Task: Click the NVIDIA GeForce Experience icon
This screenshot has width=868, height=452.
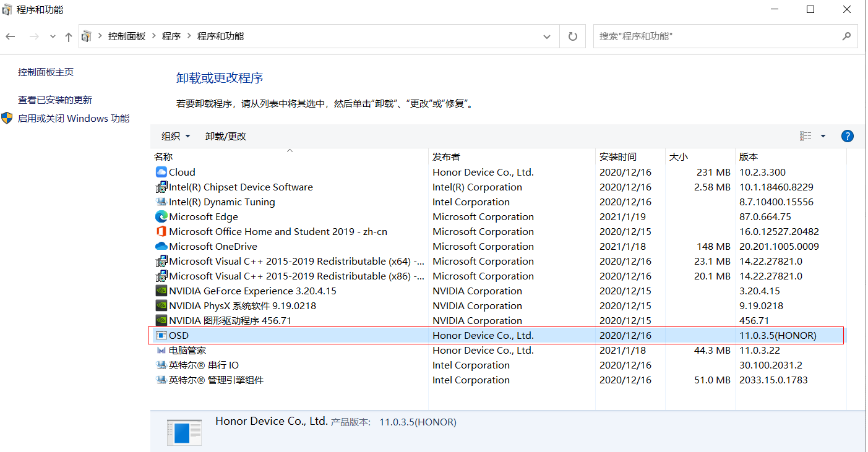Action: [161, 291]
